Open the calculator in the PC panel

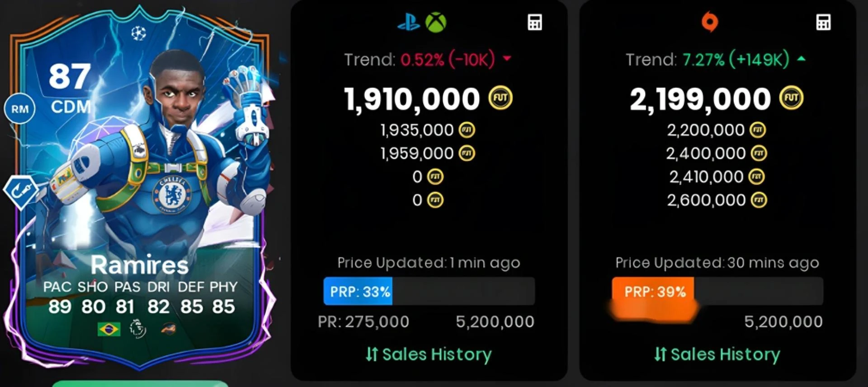(x=823, y=22)
